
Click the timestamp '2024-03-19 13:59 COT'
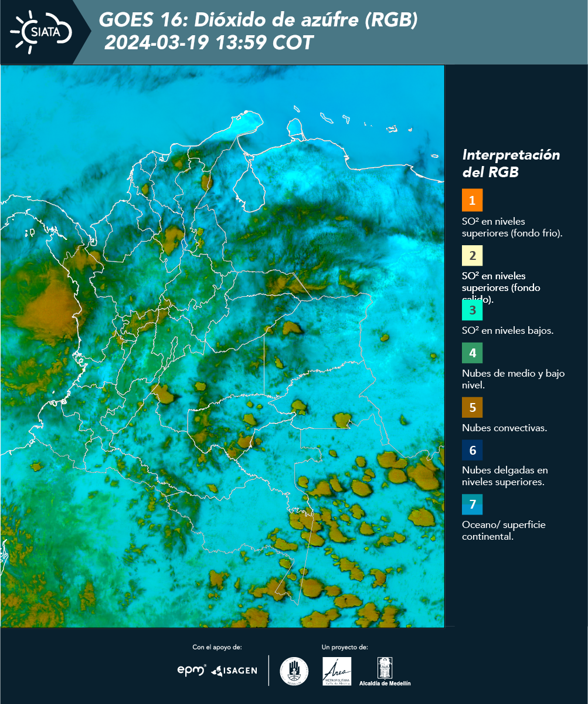click(x=209, y=43)
